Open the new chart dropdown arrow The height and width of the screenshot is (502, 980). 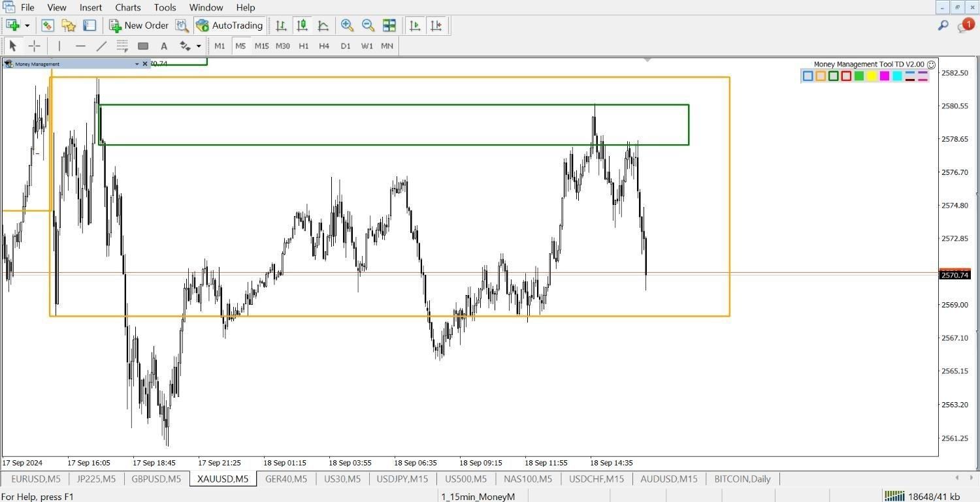(27, 25)
